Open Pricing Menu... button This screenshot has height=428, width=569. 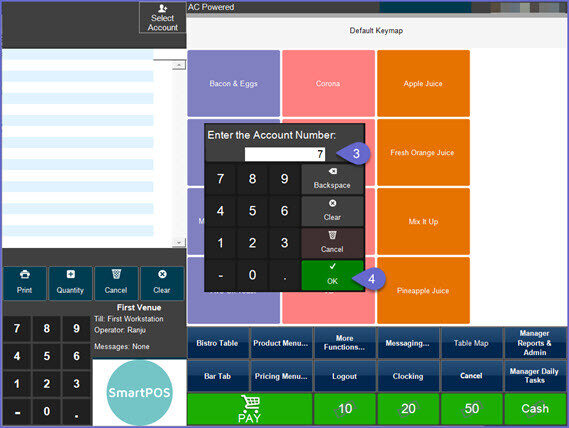tap(281, 376)
